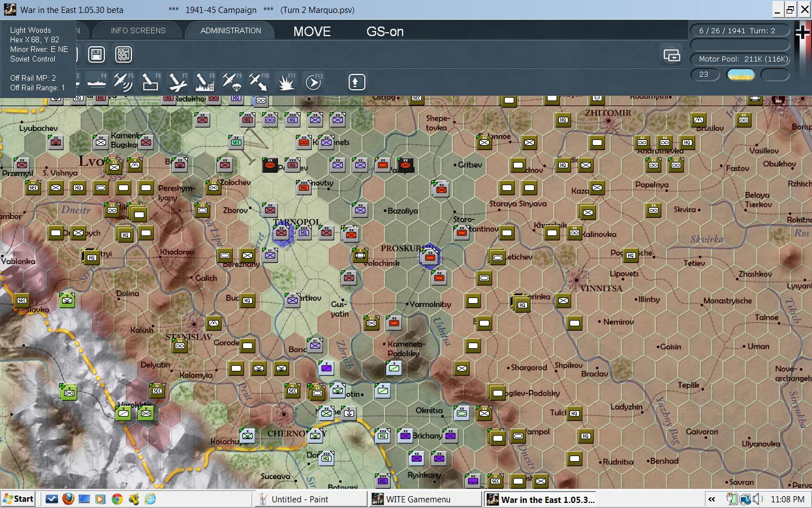Launch Chrome from quick launch
812x508 pixels.
coord(117,499)
